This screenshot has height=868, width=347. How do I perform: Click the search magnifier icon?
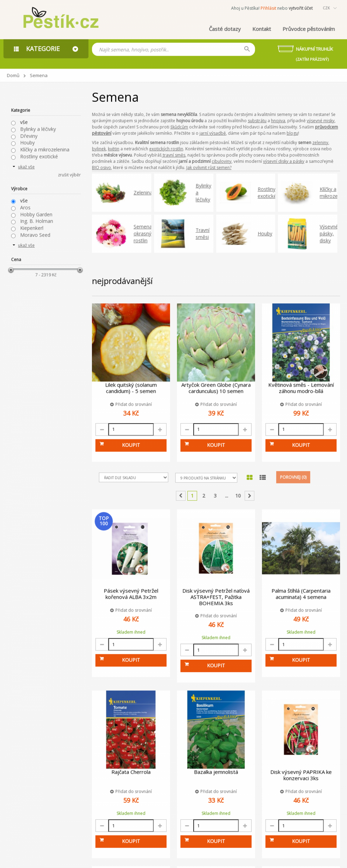click(247, 49)
